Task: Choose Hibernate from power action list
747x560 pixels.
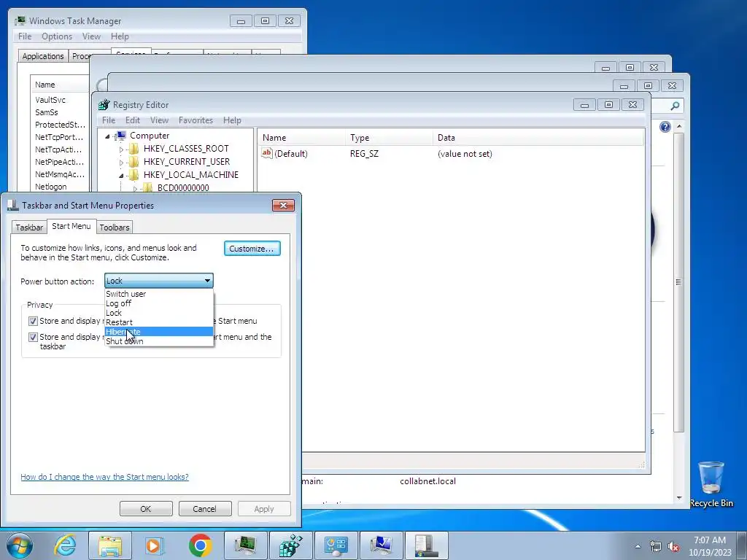Action: (x=158, y=332)
